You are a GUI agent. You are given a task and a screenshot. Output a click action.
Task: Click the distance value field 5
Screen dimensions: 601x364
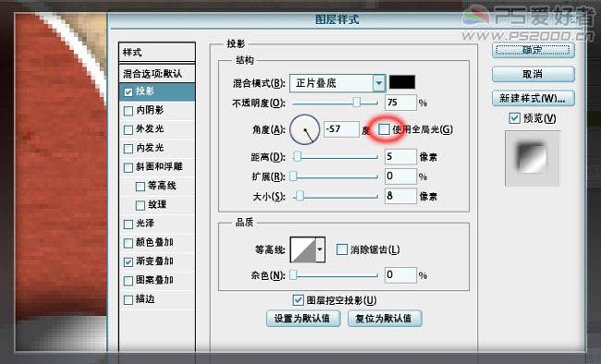click(x=400, y=156)
